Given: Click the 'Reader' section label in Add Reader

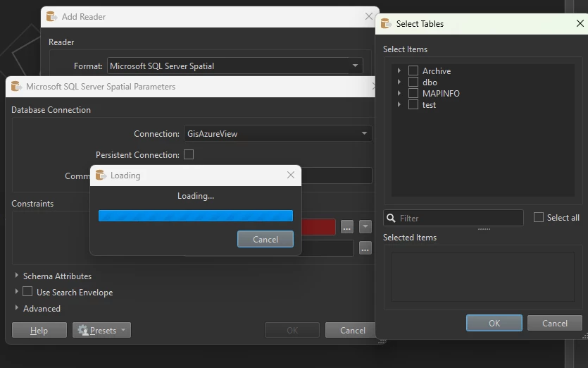Looking at the screenshot, I should point(61,42).
